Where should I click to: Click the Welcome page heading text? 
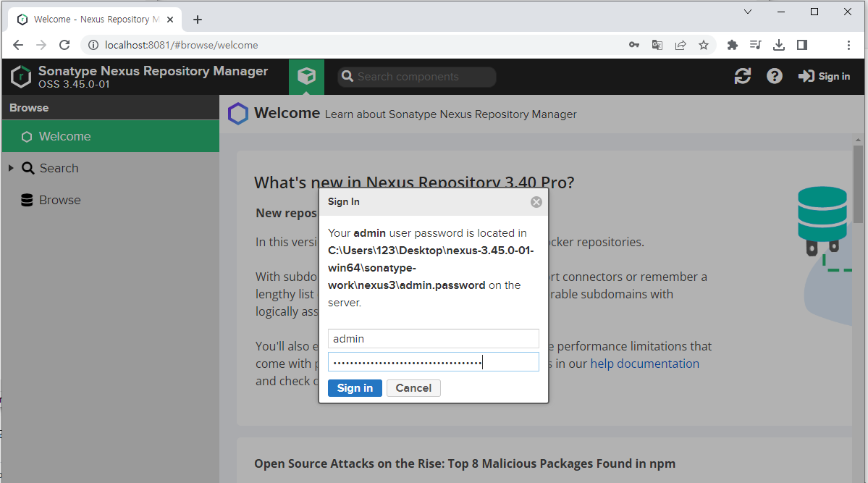coord(287,113)
